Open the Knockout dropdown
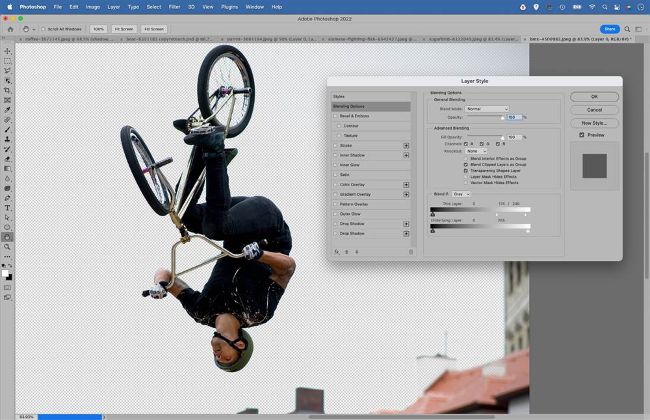The height and width of the screenshot is (420, 650). [478, 151]
